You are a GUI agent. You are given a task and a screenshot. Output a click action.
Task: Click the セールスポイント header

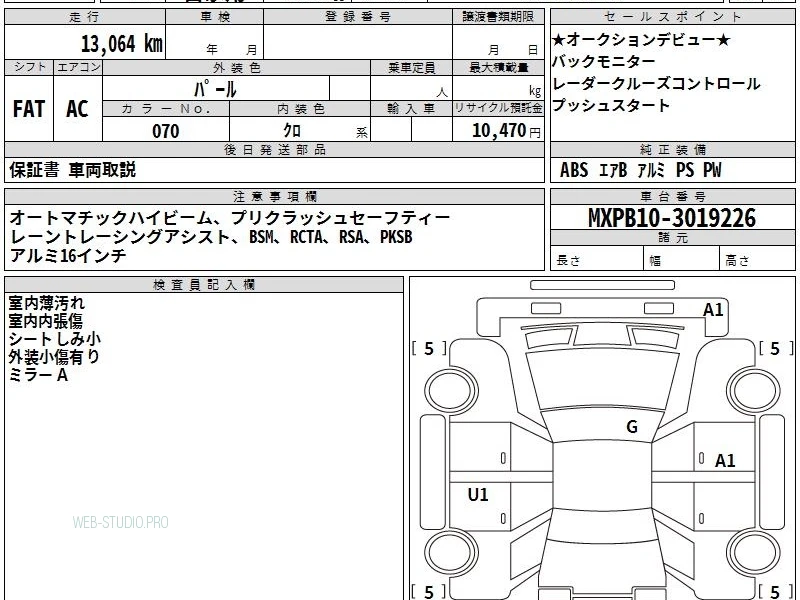[x=672, y=17]
